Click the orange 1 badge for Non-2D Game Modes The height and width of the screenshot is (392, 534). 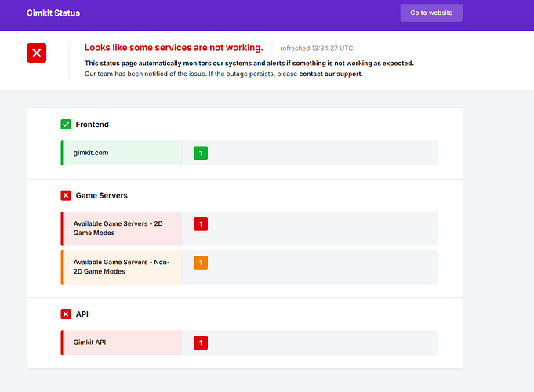[x=200, y=263]
